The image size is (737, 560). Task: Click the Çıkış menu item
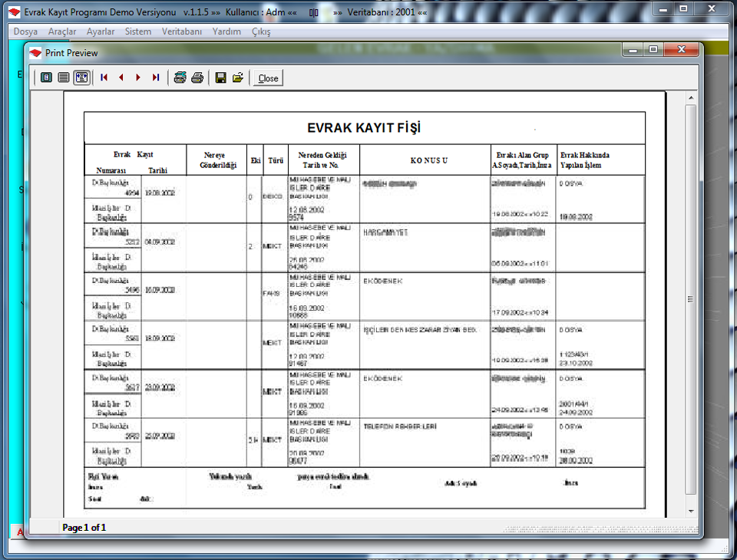click(x=261, y=31)
